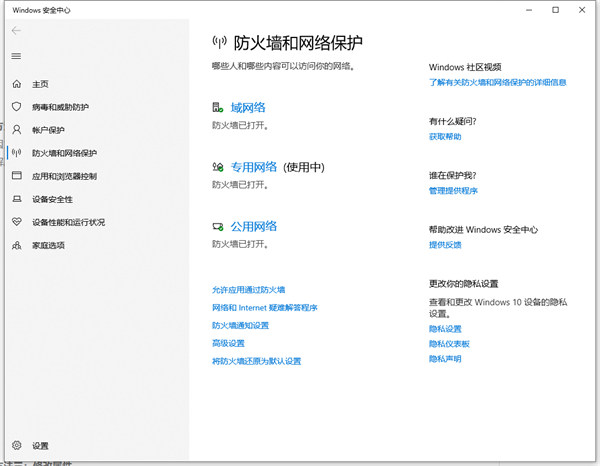Viewport: 600px width, 466px height.
Task: Open 帐户保护 section
Action: click(48, 130)
